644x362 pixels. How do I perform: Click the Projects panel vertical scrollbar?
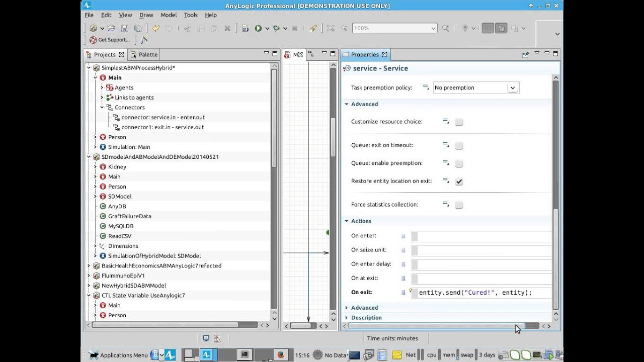tap(274, 118)
